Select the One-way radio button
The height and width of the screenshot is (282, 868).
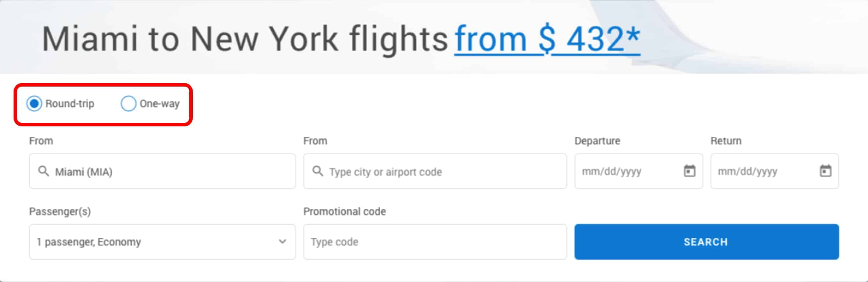tap(128, 104)
